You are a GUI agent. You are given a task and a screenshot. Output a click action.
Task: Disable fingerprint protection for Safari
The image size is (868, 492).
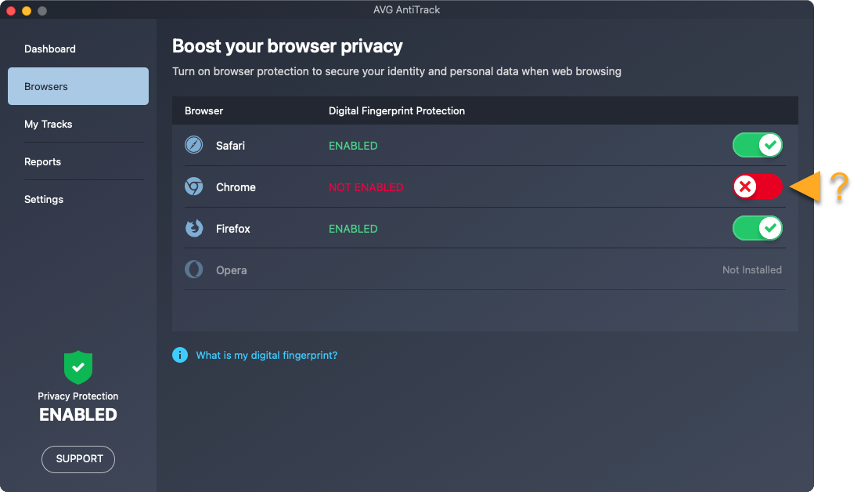pyautogui.click(x=757, y=145)
